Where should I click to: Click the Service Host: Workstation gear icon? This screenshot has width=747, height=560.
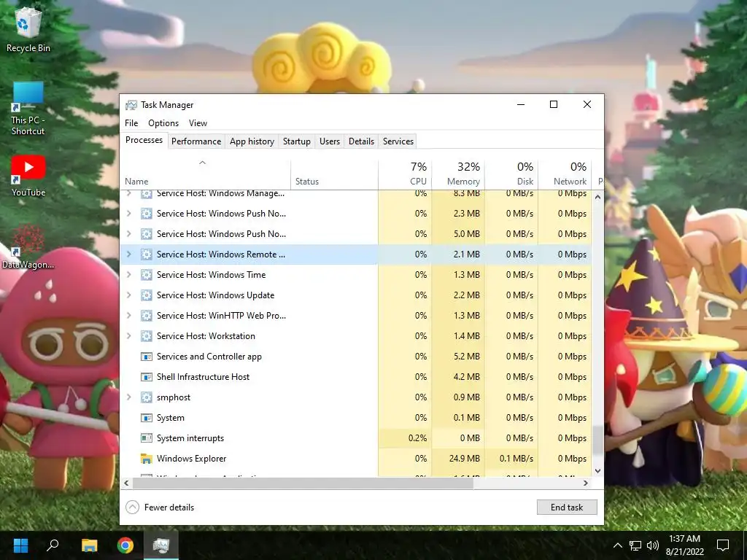coord(146,335)
